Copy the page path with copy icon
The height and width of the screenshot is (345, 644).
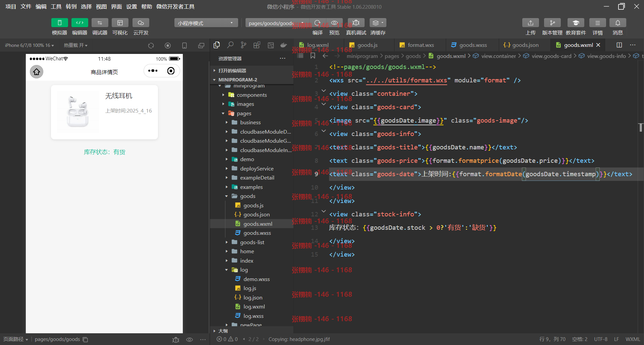pyautogui.click(x=86, y=339)
